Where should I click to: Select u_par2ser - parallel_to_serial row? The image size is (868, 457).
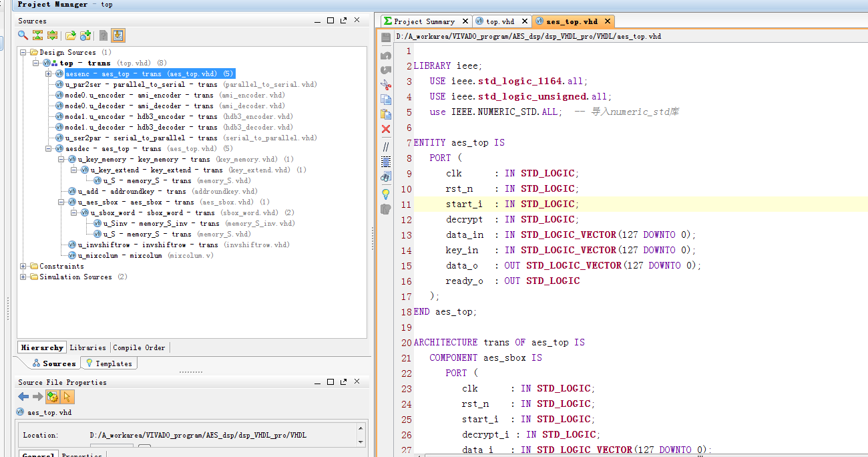tap(186, 84)
